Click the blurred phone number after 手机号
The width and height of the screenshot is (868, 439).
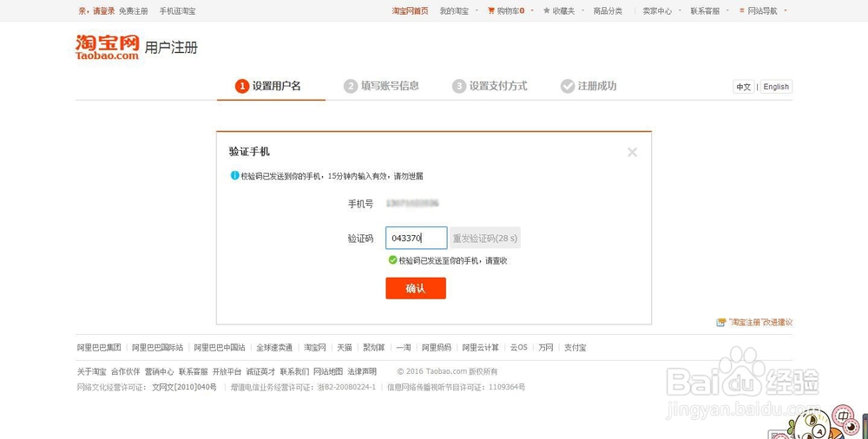click(412, 204)
